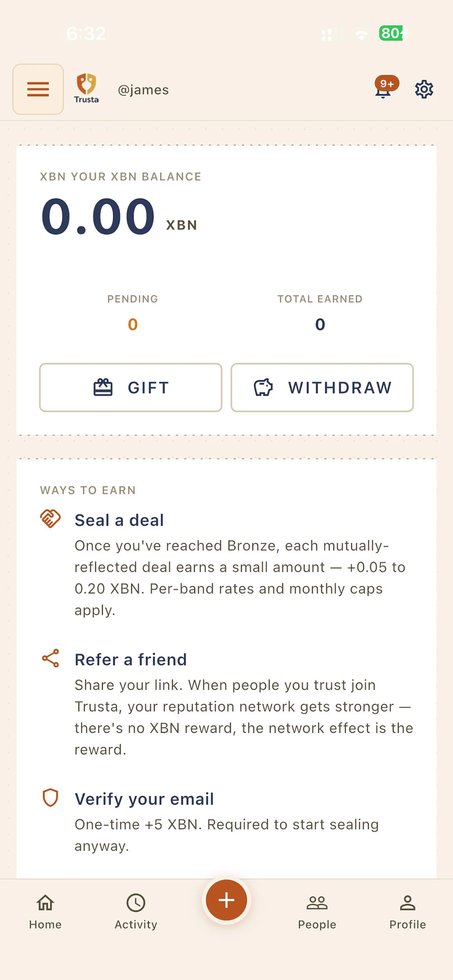The image size is (453, 980).
Task: Tap the shield icon by Verify your email
Action: coord(50,798)
